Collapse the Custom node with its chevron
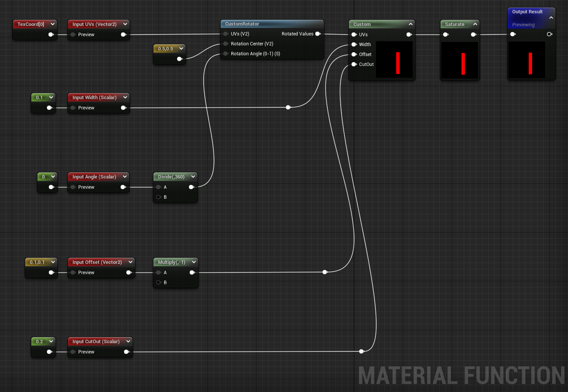Viewport: 568px width, 392px height. coord(411,24)
